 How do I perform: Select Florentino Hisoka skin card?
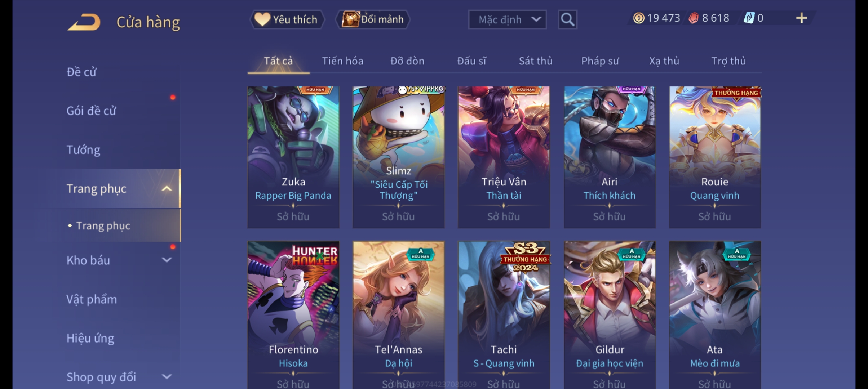(x=293, y=315)
